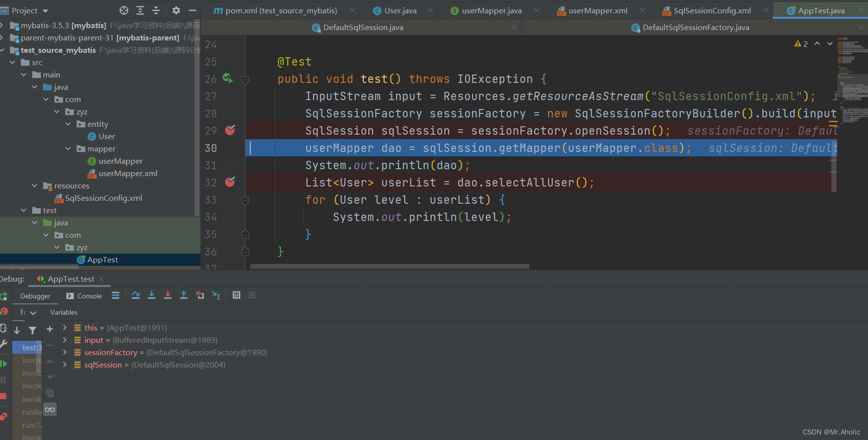Viewport: 868px width, 440px height.
Task: Switch to the Console tab in debug panel
Action: pyautogui.click(x=84, y=296)
